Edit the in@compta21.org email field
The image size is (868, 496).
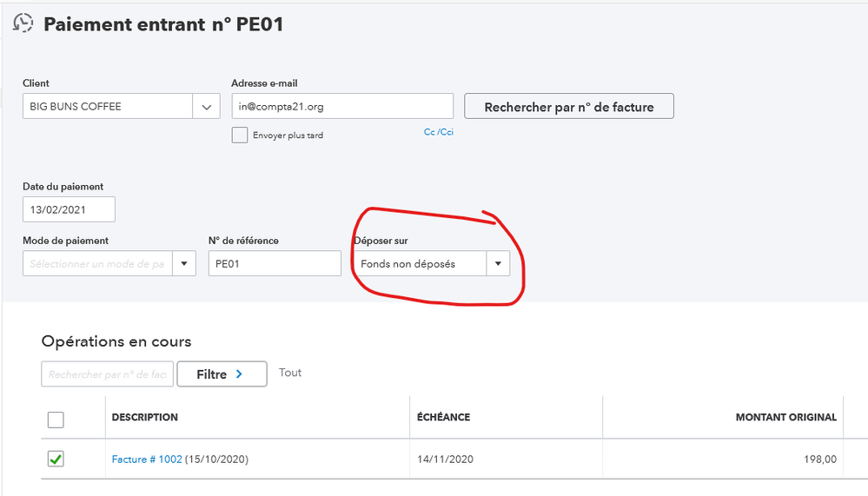342,106
